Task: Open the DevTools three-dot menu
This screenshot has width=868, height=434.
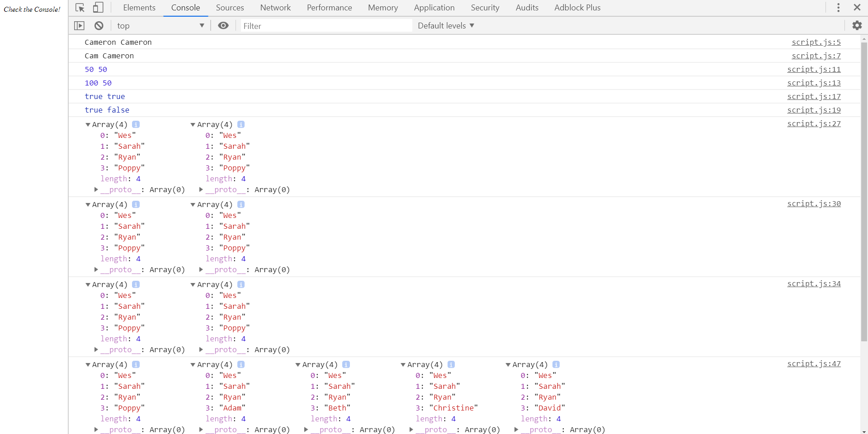Action: tap(839, 8)
